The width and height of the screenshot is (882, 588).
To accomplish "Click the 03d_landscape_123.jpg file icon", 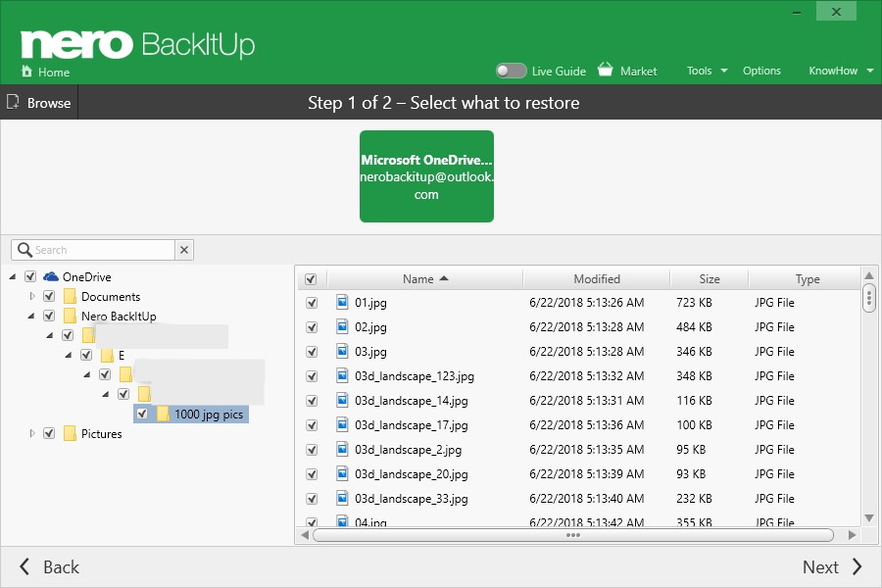I will 342,375.
